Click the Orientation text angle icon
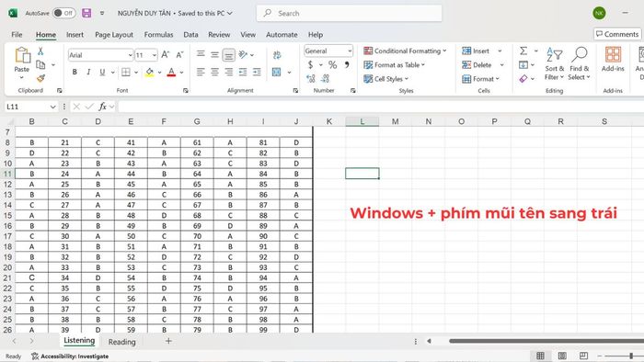Image resolution: width=644 pixels, height=362 pixels. (243, 54)
